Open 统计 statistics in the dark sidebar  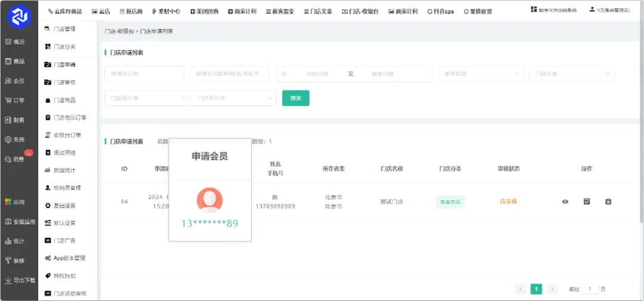click(x=15, y=241)
